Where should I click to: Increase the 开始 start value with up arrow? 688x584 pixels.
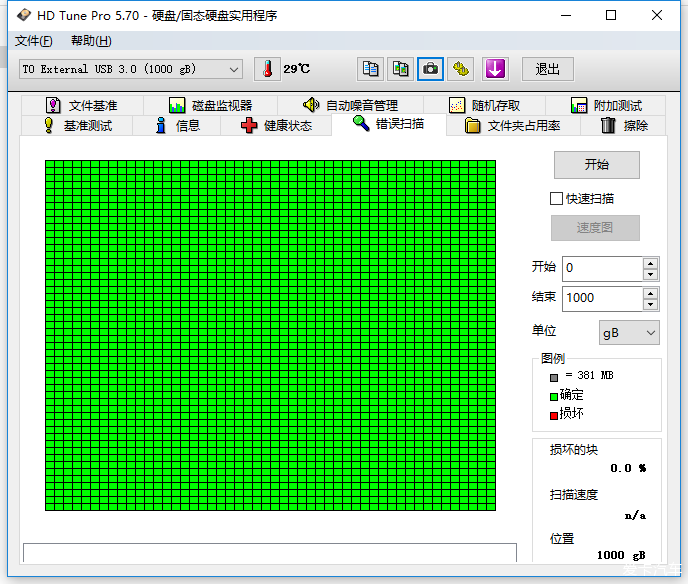pyautogui.click(x=651, y=263)
